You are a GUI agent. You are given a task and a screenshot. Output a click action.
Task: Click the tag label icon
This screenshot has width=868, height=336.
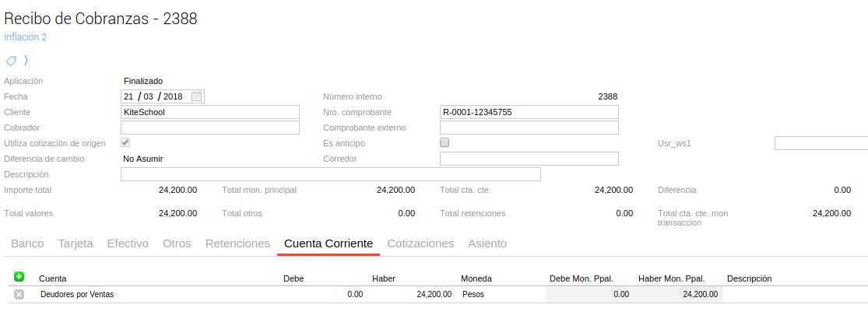coord(11,61)
